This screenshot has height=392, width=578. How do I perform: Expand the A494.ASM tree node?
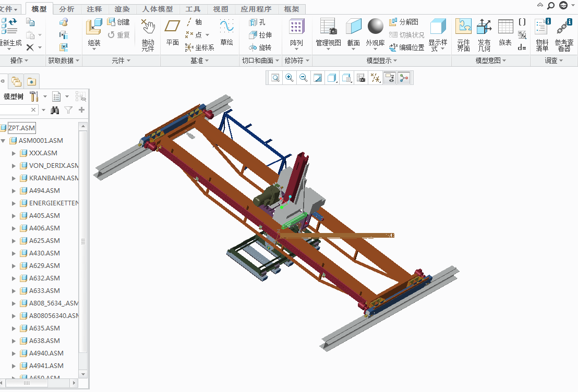[14, 191]
